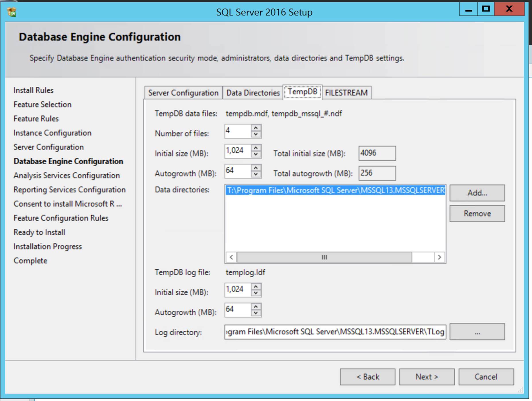Click Remove to delete selected directory
Image resolution: width=532 pixels, height=401 pixels.
477,213
